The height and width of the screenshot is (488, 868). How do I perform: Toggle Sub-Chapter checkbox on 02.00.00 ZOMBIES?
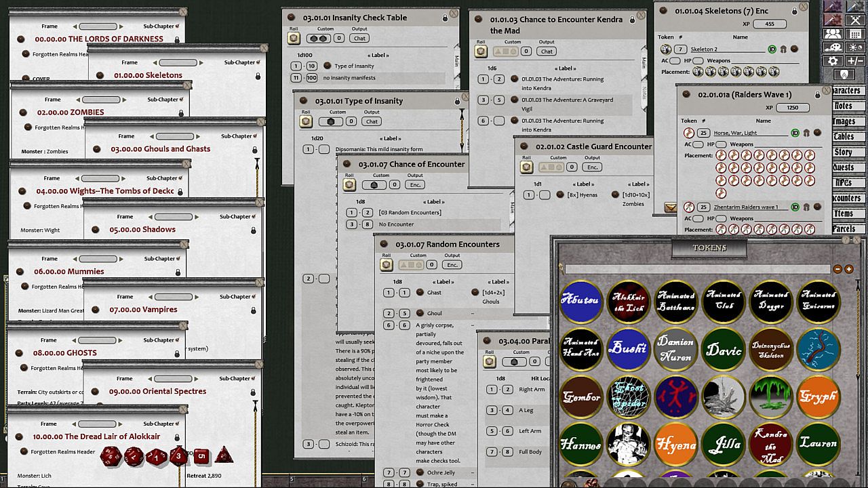pos(183,100)
